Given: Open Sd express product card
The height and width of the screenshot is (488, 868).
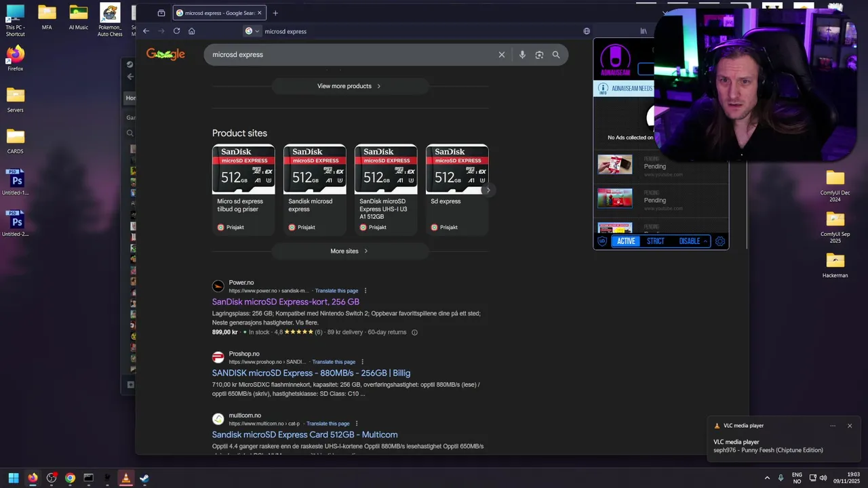Looking at the screenshot, I should pyautogui.click(x=457, y=189).
